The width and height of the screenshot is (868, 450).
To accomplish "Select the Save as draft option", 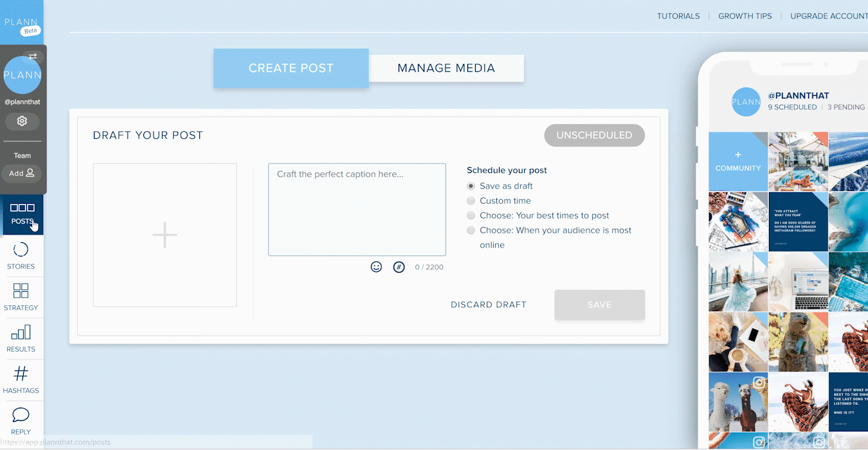I will click(471, 186).
